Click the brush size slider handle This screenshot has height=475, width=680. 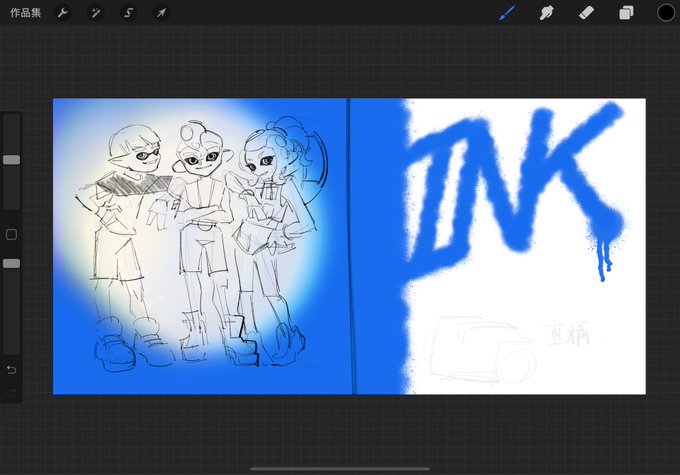pyautogui.click(x=12, y=160)
